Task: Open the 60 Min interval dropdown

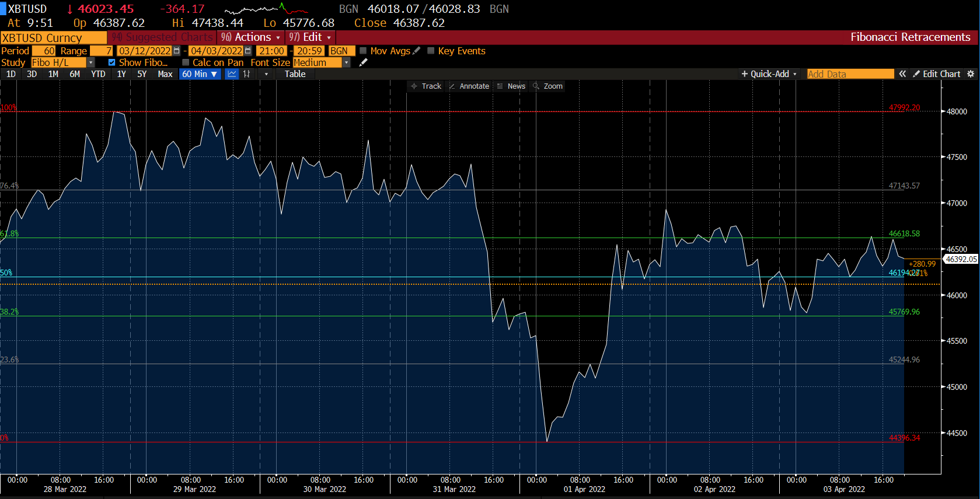Action: point(200,74)
